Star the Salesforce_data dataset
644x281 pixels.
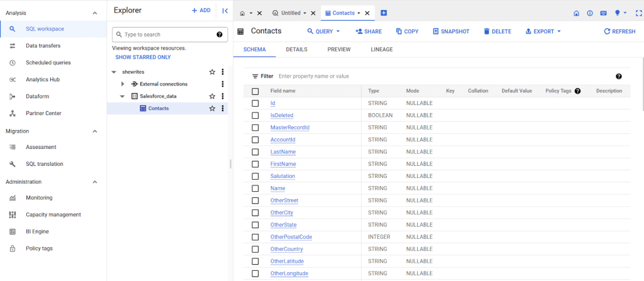point(213,96)
